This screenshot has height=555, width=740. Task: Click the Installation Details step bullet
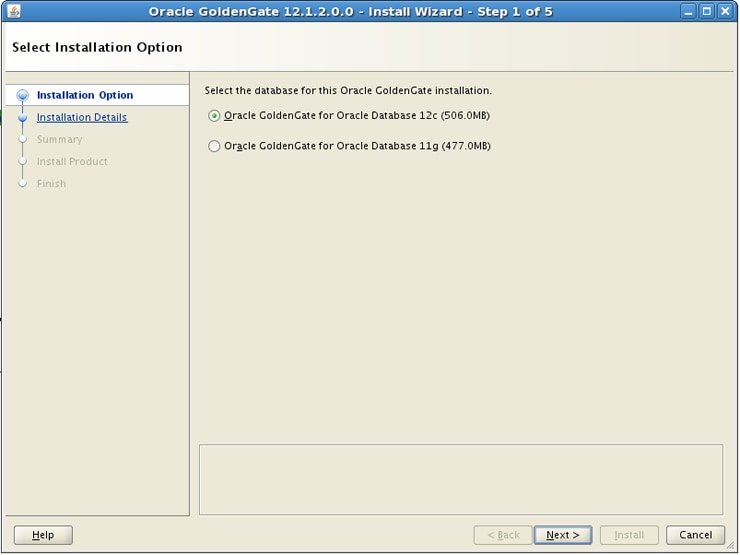tap(22, 118)
